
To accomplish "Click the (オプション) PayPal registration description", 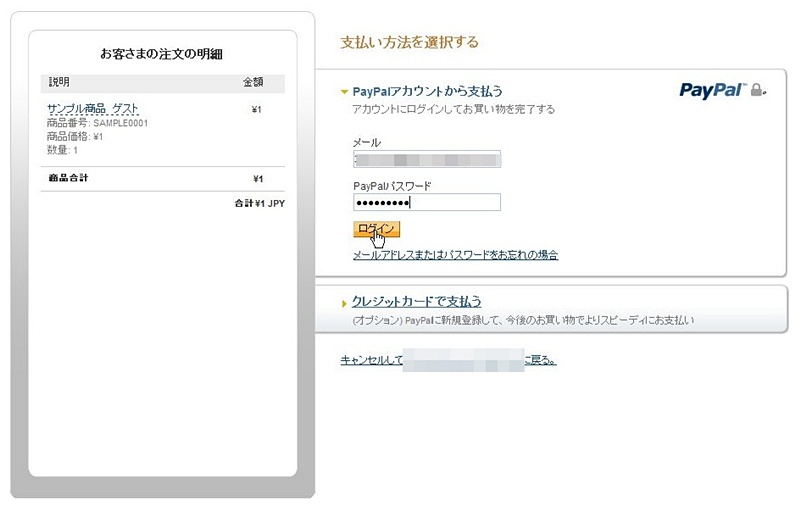I will point(523,320).
